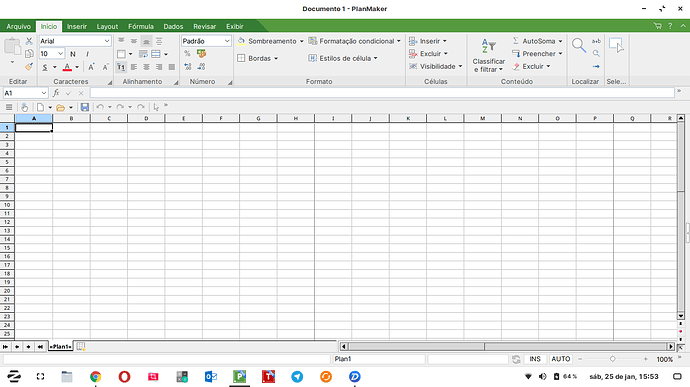The image size is (690, 387).
Task: Open the Padrão number format dropdown
Action: click(227, 41)
